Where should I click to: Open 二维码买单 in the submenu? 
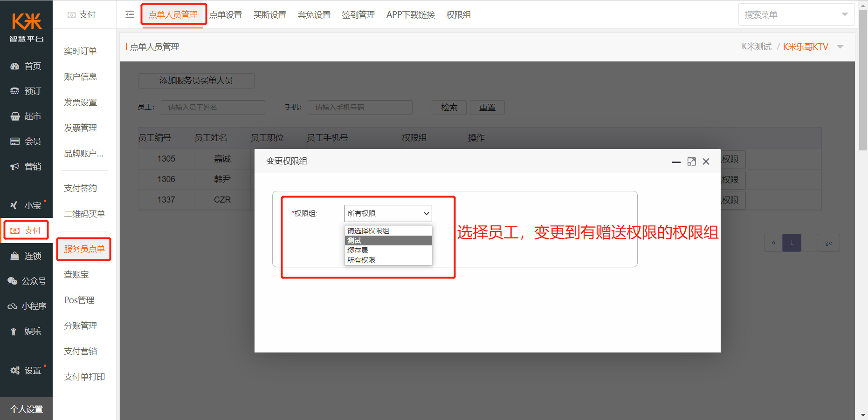(x=84, y=214)
